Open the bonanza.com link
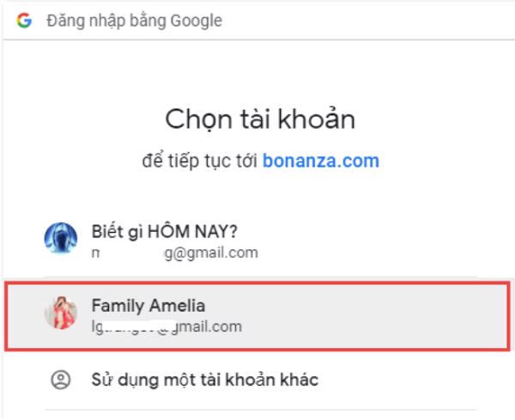Viewport: 515px width, 420px height. coord(321,161)
